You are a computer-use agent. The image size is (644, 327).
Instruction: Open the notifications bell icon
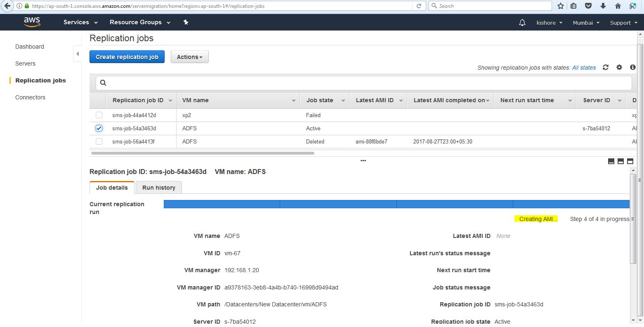coord(522,23)
